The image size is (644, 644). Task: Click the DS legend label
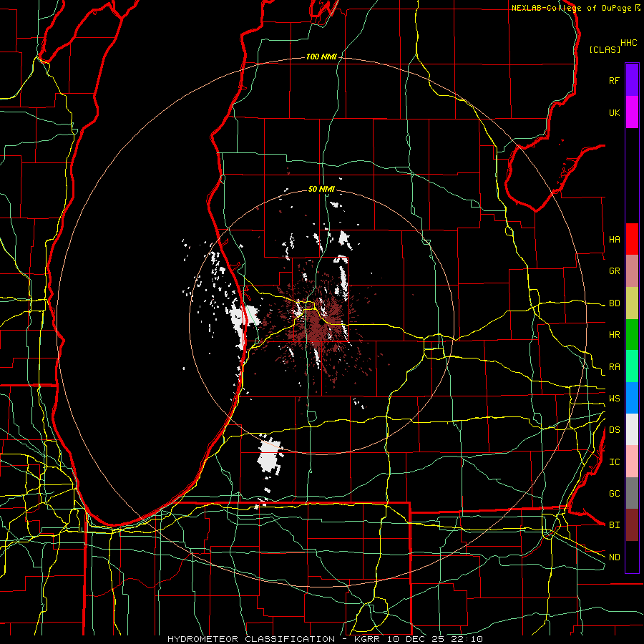(614, 430)
